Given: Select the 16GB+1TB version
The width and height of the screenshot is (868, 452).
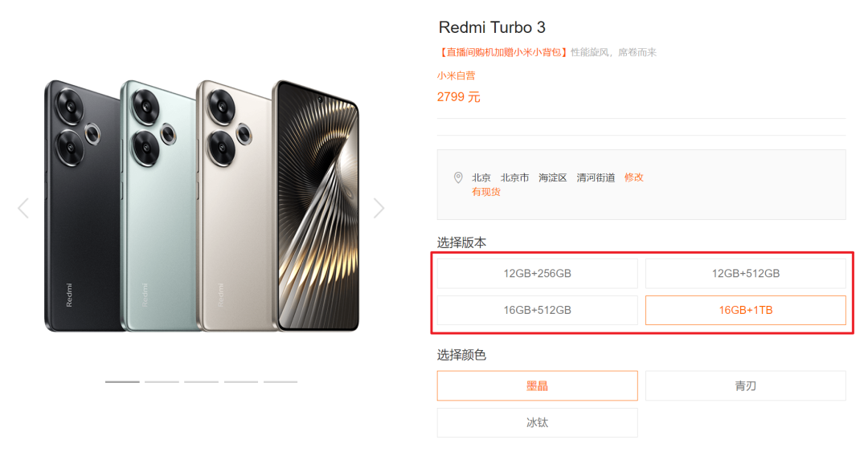Looking at the screenshot, I should click(746, 311).
